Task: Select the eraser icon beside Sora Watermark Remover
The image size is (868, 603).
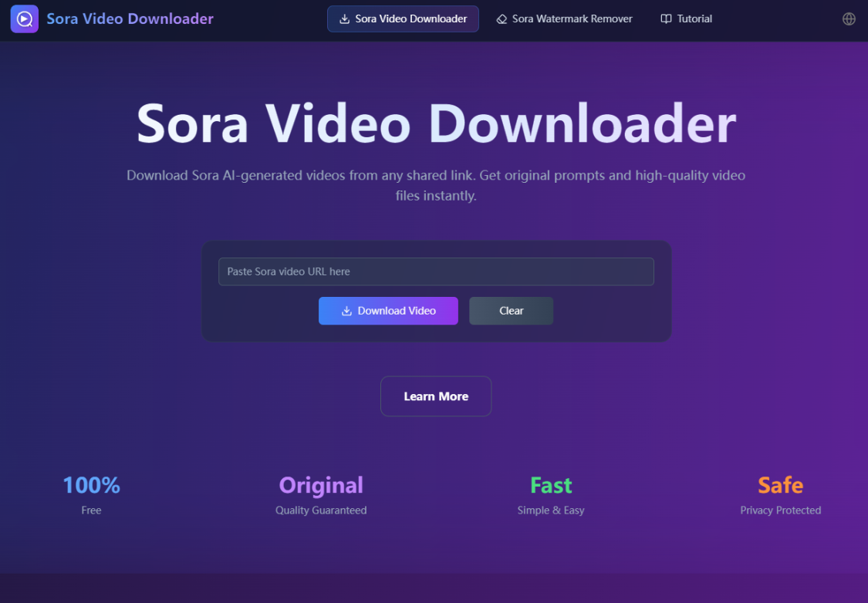Action: point(502,18)
